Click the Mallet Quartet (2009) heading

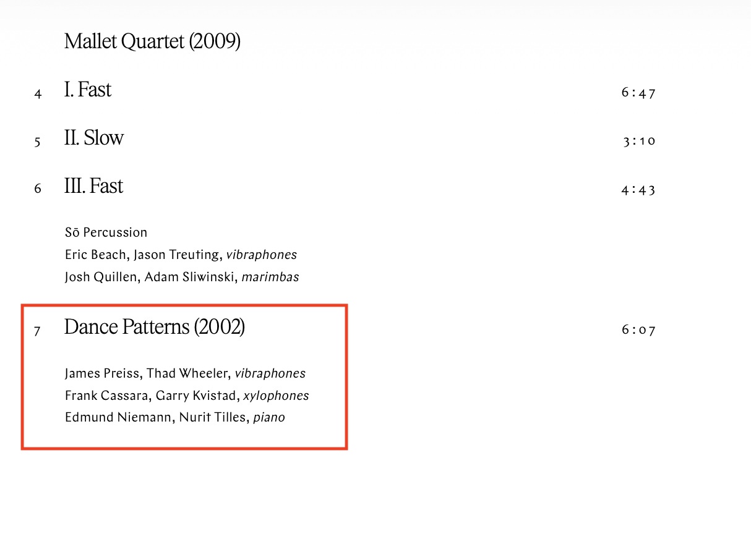click(152, 42)
